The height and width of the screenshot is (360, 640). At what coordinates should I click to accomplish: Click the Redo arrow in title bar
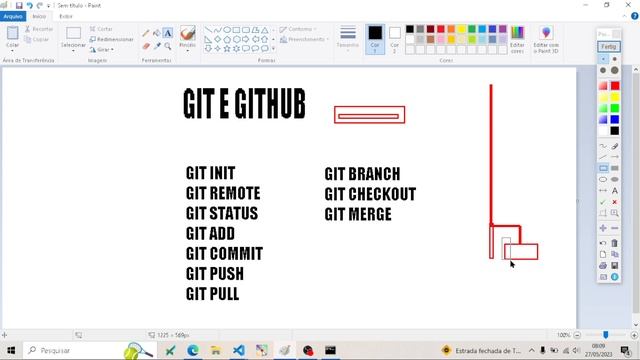(40, 5)
